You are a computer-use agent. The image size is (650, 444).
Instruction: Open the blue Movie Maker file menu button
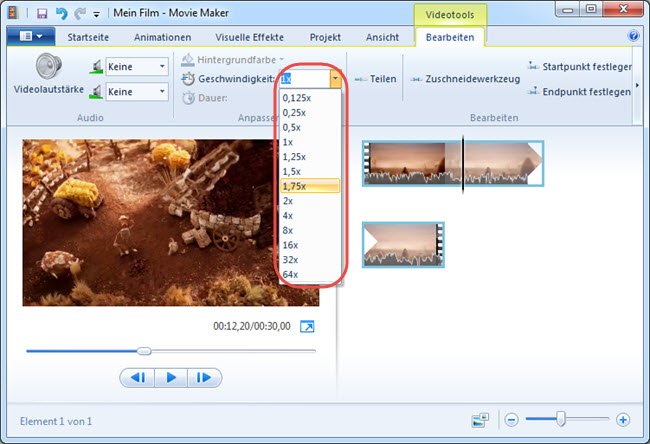coord(31,36)
